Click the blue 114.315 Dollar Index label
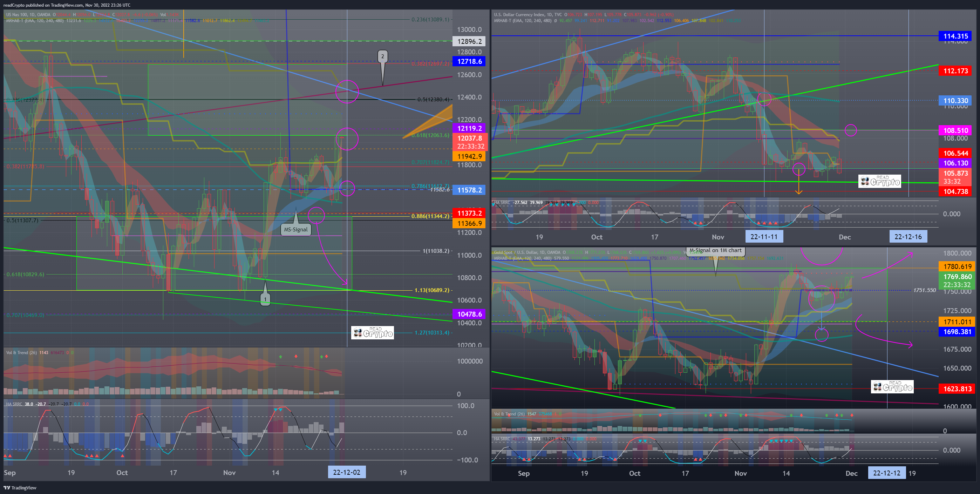980x494 pixels. (955, 36)
